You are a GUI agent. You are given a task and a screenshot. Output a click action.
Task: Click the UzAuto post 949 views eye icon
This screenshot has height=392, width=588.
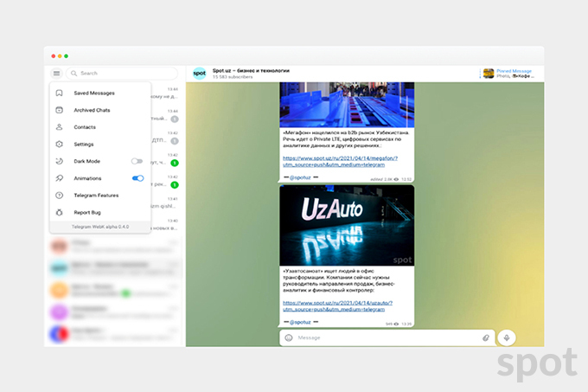tap(396, 325)
